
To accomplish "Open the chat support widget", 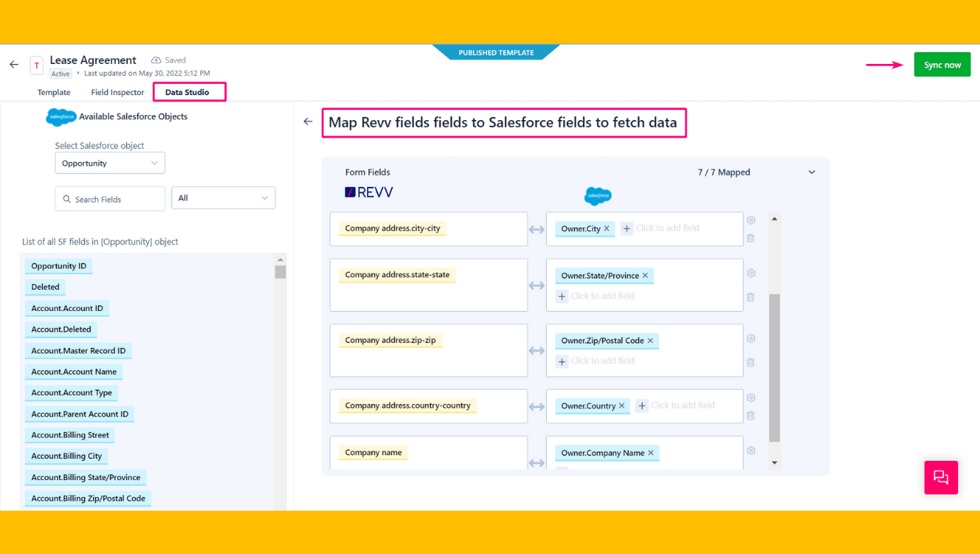I will 941,477.
